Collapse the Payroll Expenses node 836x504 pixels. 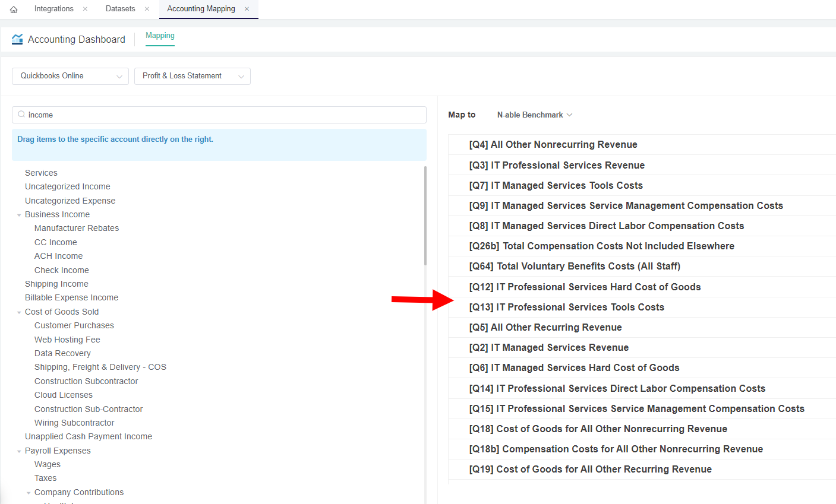point(19,451)
